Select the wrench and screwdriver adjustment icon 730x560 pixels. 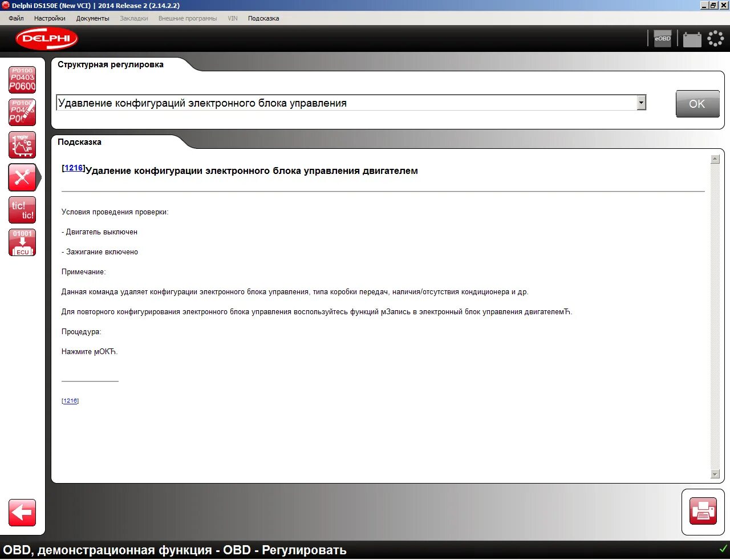(23, 177)
